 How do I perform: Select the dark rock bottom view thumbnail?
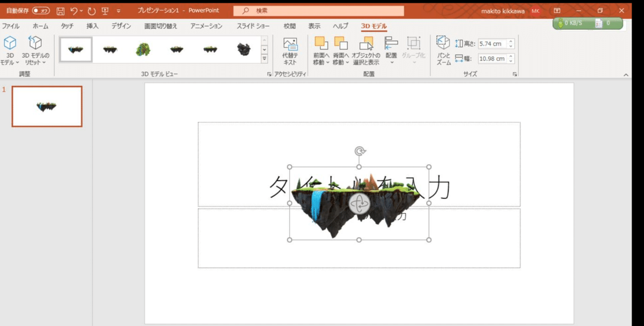(243, 49)
